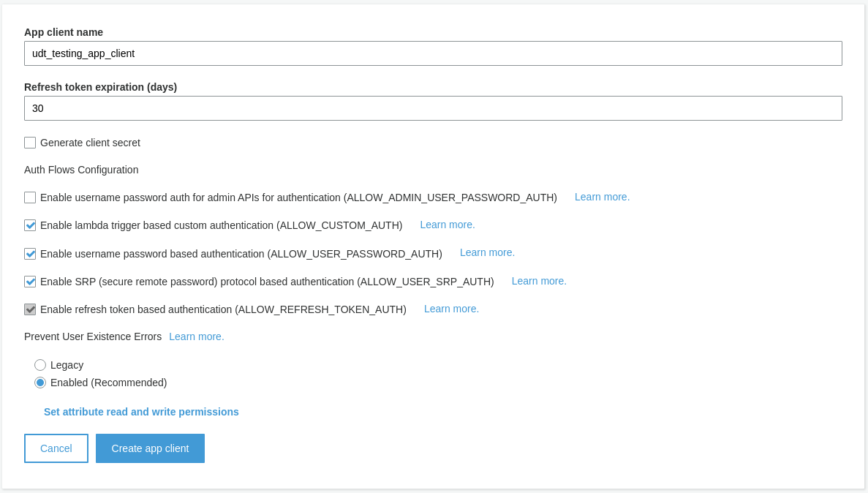Click the Refresh token expiration days field
Viewport: 868px width, 493px height.
(x=433, y=108)
